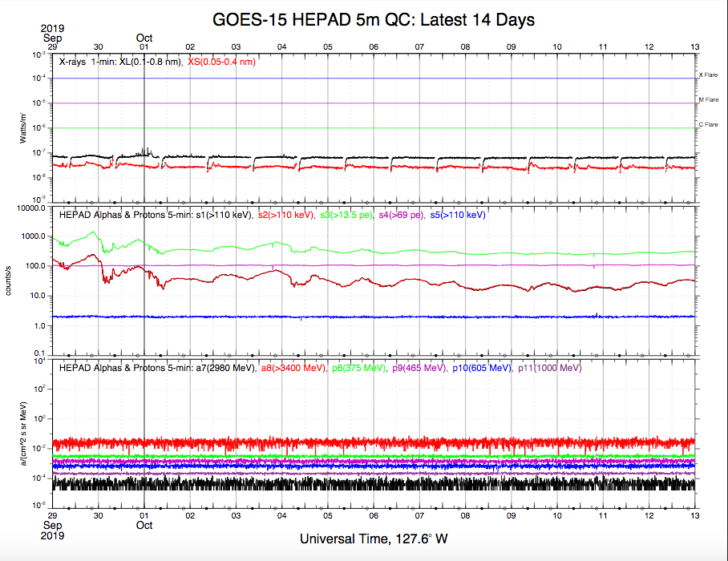Click the "a7(2980 MeV)" legend entry

coord(225,368)
